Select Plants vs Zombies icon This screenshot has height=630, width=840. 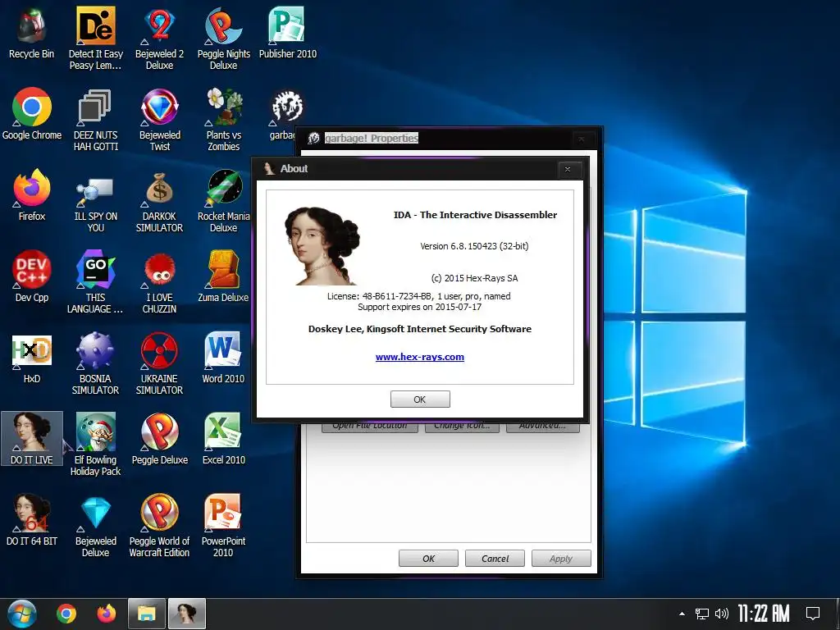(224, 120)
